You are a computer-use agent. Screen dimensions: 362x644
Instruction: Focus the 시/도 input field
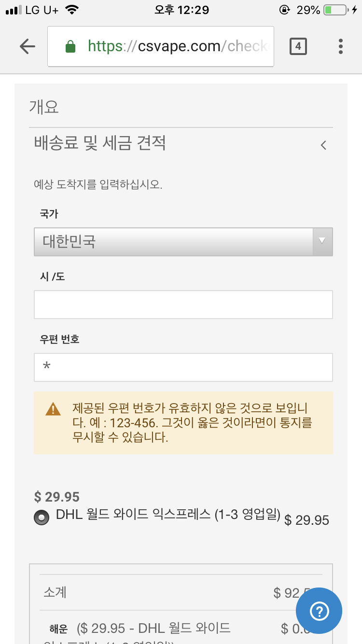coord(183,305)
